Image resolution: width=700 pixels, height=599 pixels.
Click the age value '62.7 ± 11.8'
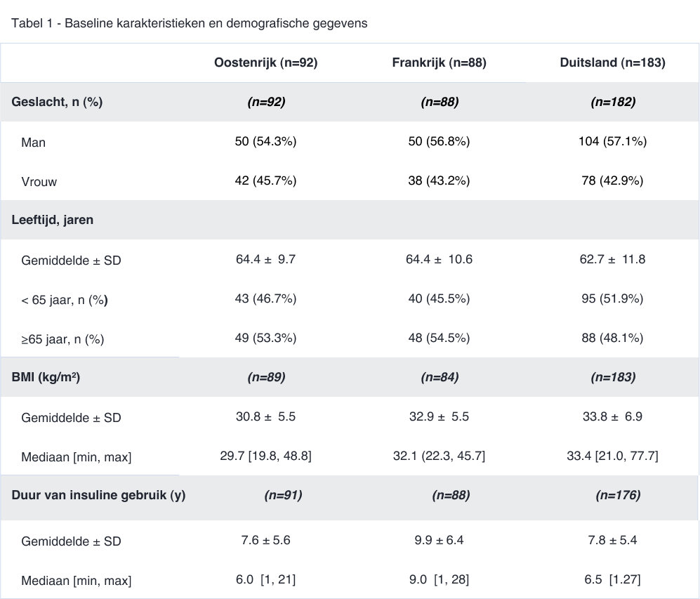click(612, 259)
